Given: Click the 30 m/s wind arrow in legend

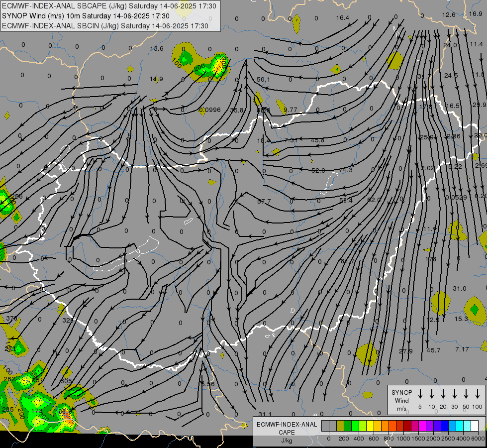Looking at the screenshot, I should coord(454,394).
